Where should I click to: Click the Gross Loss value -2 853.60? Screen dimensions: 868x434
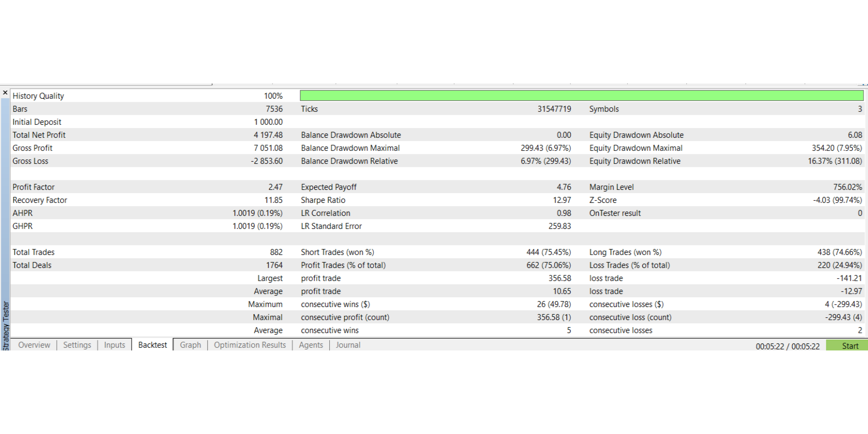pos(267,161)
